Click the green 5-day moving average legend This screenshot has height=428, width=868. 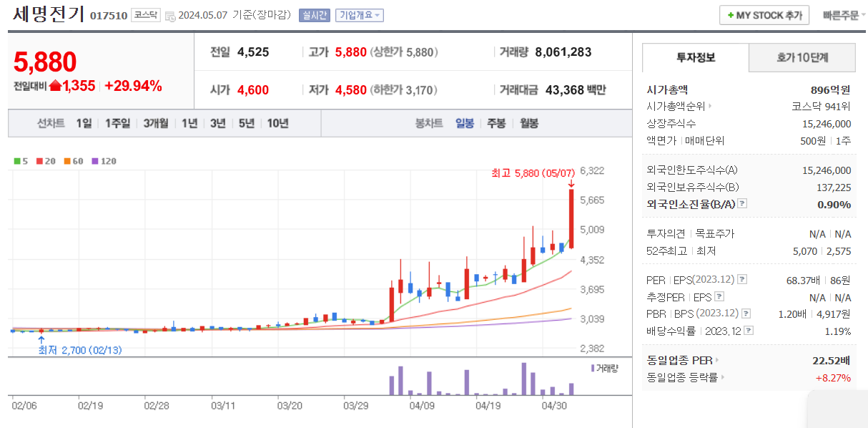click(x=21, y=161)
